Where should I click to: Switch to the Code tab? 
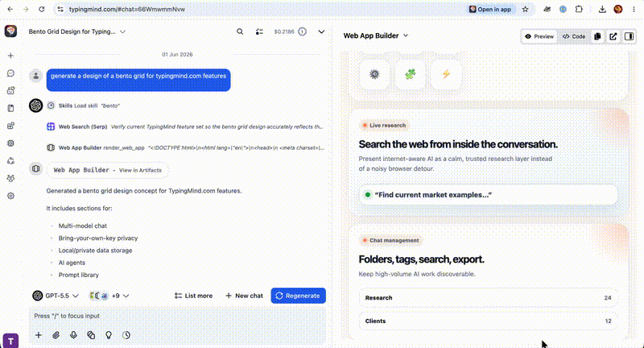point(574,36)
